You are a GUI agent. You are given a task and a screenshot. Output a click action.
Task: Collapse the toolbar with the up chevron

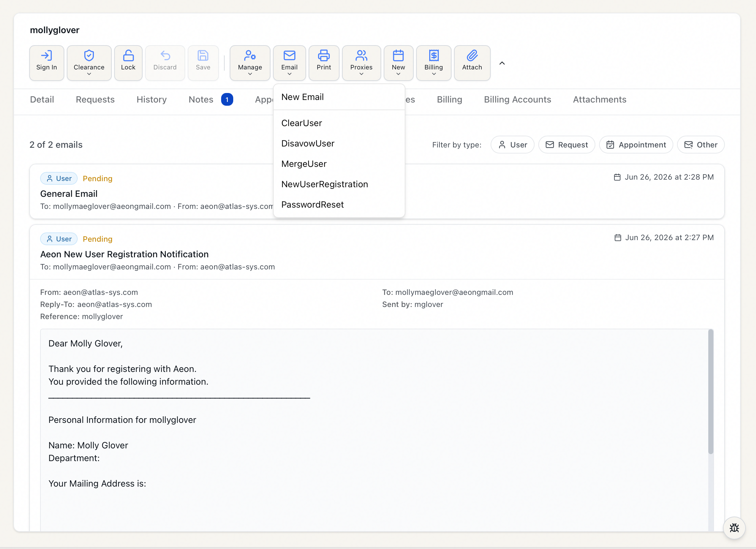tap(502, 63)
